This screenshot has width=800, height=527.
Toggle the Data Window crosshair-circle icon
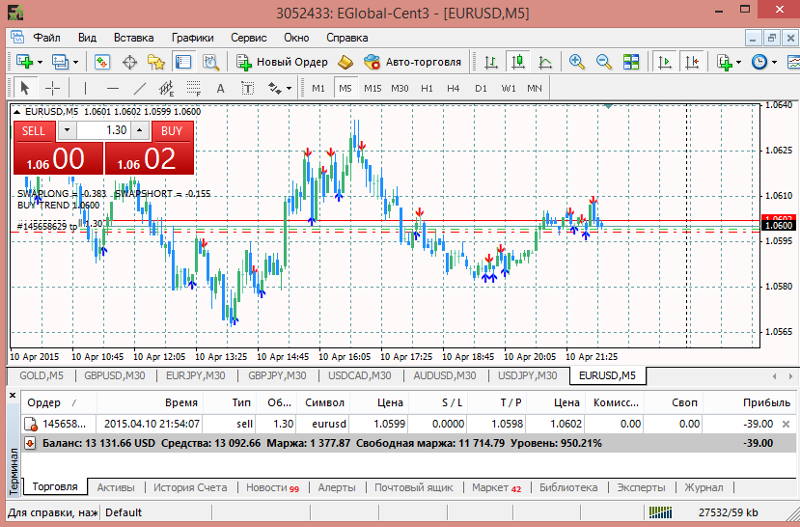[130, 62]
